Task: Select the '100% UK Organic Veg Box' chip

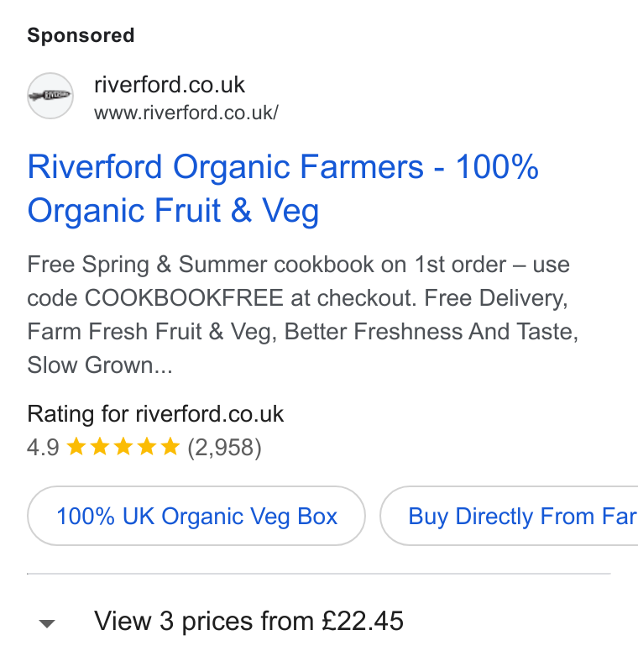Action: [x=196, y=516]
